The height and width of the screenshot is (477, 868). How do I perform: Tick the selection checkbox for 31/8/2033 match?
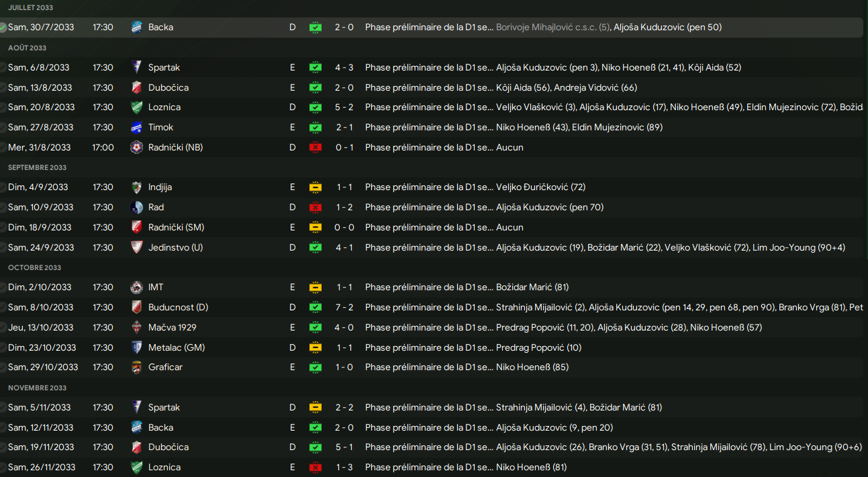pos(3,148)
